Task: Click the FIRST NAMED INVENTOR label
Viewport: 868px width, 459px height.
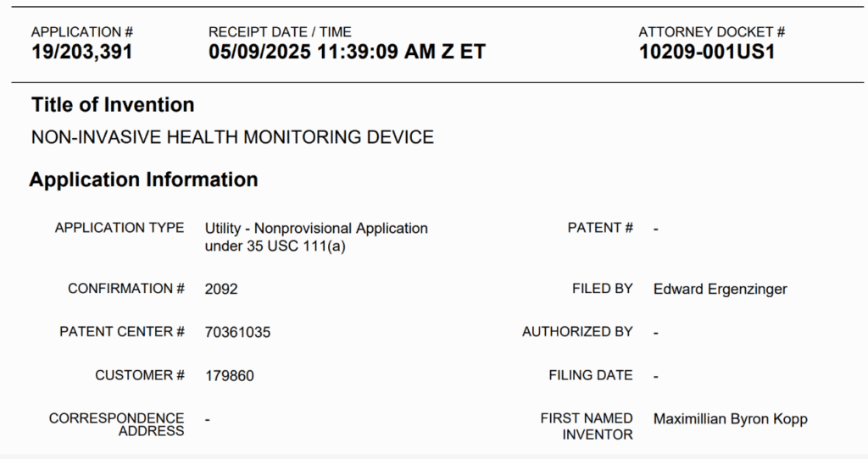Action: tap(587, 426)
